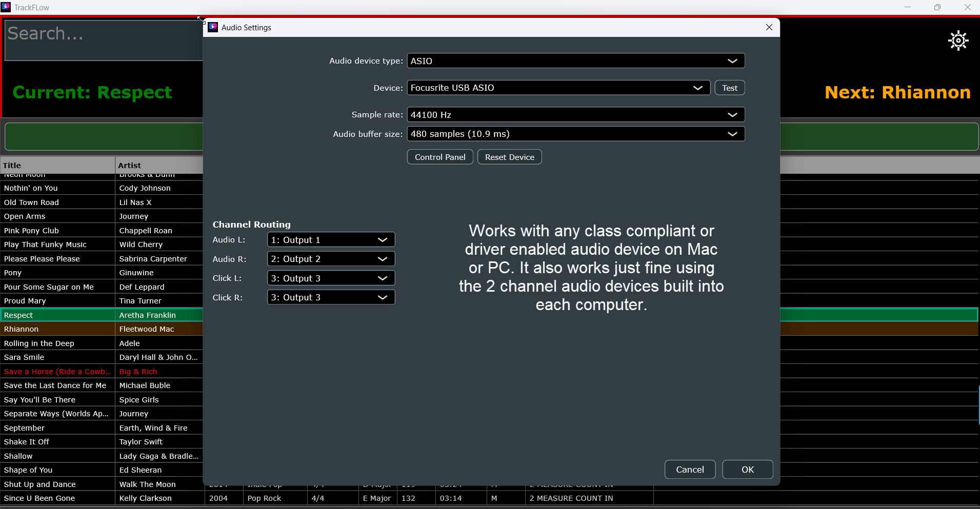980x509 pixels.
Task: Cancel the Audio Settings dialog
Action: pos(689,469)
